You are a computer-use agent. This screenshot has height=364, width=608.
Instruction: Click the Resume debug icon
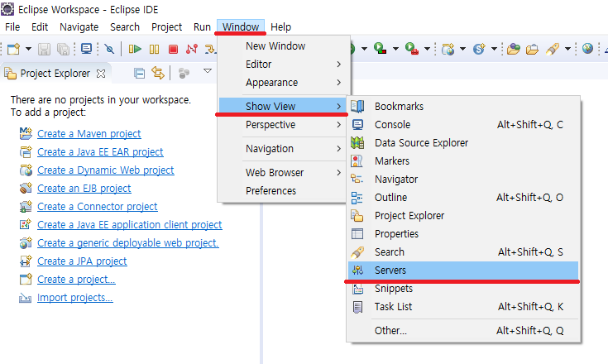click(135, 50)
